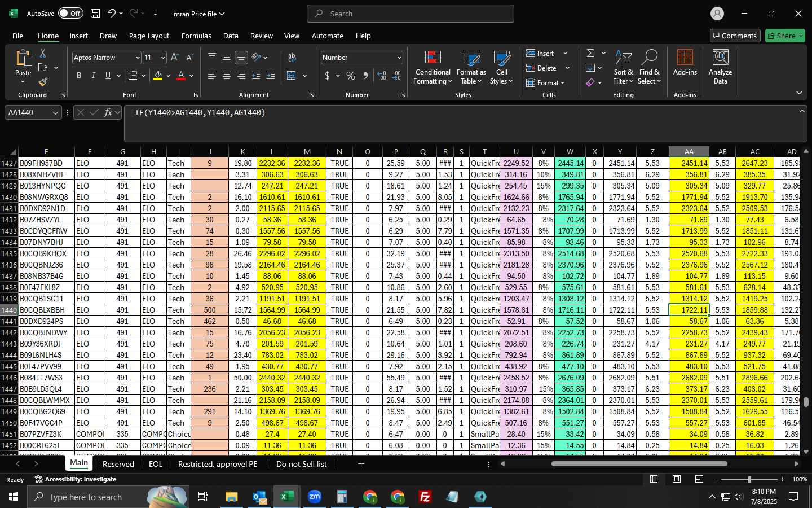812x508 pixels.
Task: Click the Fill Color yellow swatch
Action: (158, 76)
